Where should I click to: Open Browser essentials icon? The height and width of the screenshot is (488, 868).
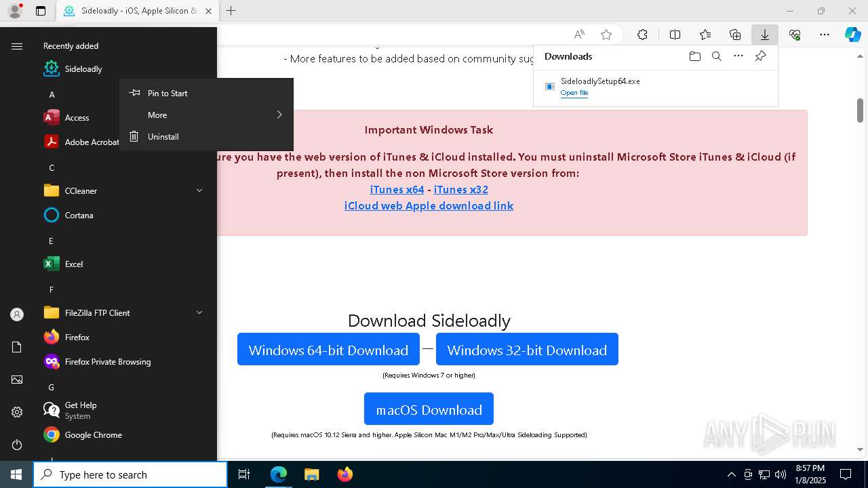coord(795,35)
